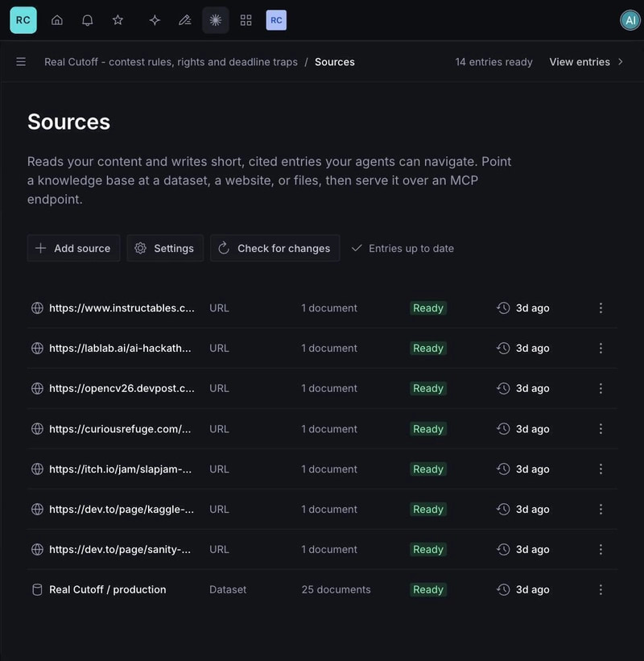644x661 pixels.
Task: Click the sparkle AI icon
Action: (155, 20)
